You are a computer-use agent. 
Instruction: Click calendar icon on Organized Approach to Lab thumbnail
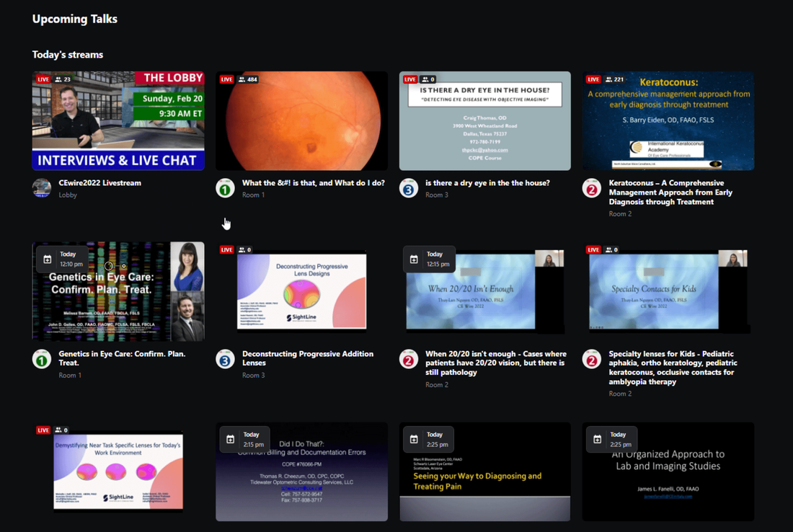coord(598,439)
